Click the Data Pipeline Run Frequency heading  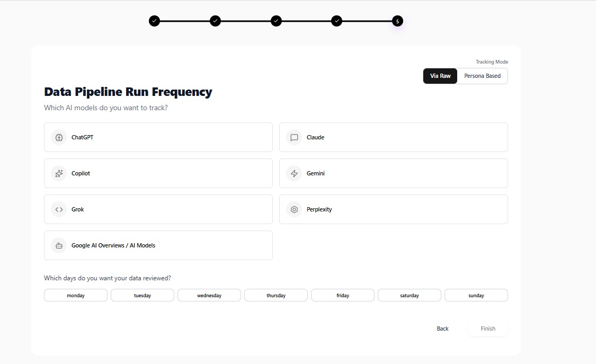128,92
